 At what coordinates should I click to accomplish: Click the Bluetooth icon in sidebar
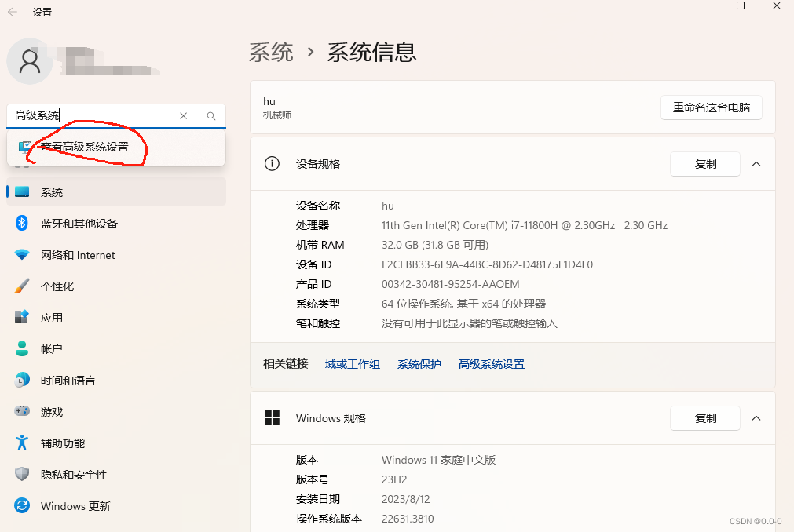tap(22, 223)
